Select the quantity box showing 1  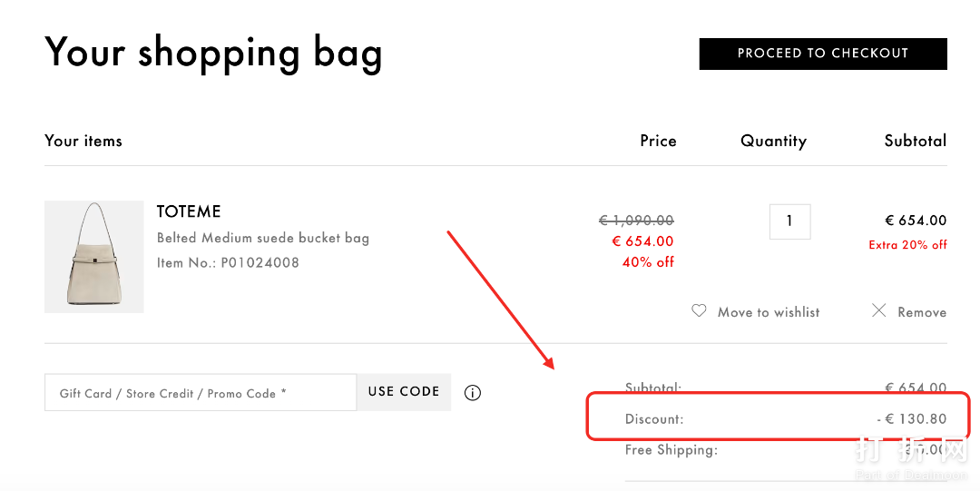click(x=789, y=221)
